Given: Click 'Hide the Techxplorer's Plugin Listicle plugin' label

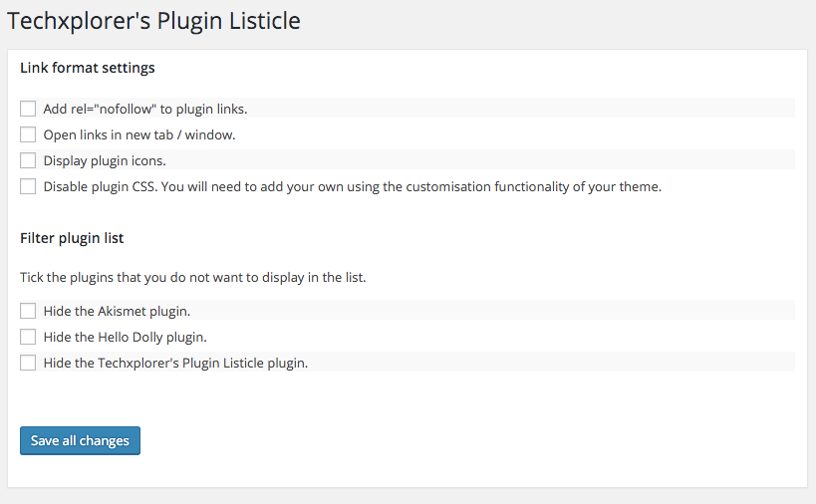Looking at the screenshot, I should coord(175,363).
